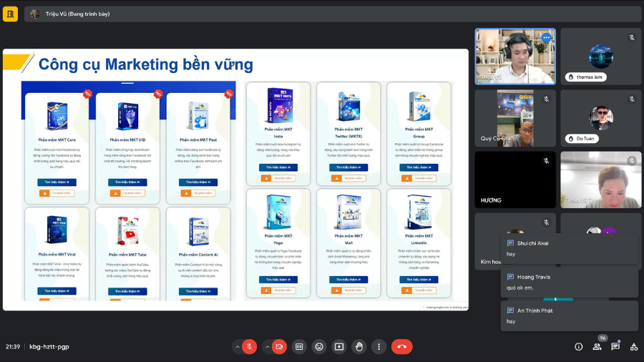The image size is (644, 362).
Task: Click muted mic icon on Kim Hoa tile
Action: (546, 222)
